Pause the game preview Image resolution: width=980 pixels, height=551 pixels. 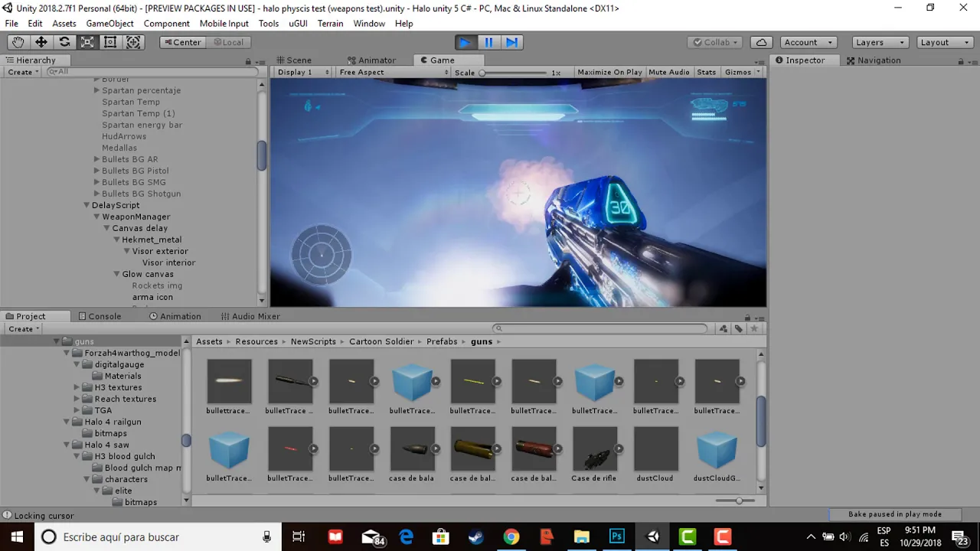(x=488, y=42)
